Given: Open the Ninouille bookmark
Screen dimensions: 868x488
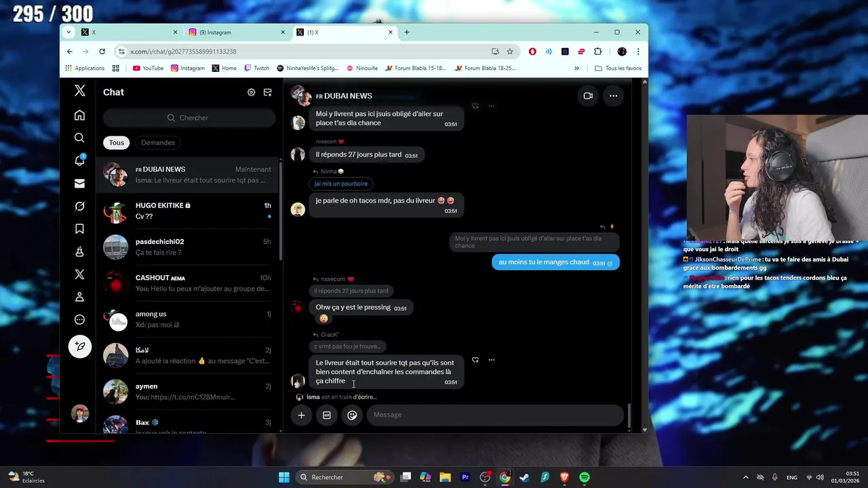Looking at the screenshot, I should click(362, 68).
